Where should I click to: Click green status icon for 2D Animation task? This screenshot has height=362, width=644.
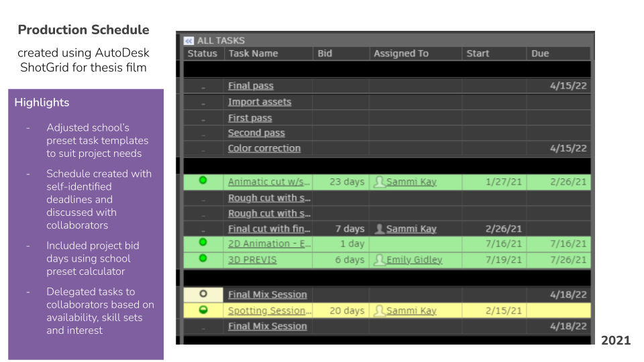click(x=203, y=243)
